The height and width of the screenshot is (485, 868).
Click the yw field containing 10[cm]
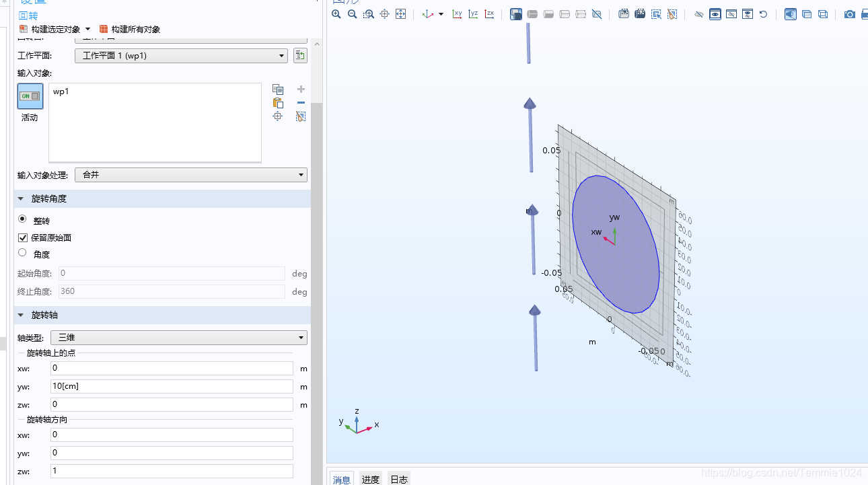[x=172, y=386]
